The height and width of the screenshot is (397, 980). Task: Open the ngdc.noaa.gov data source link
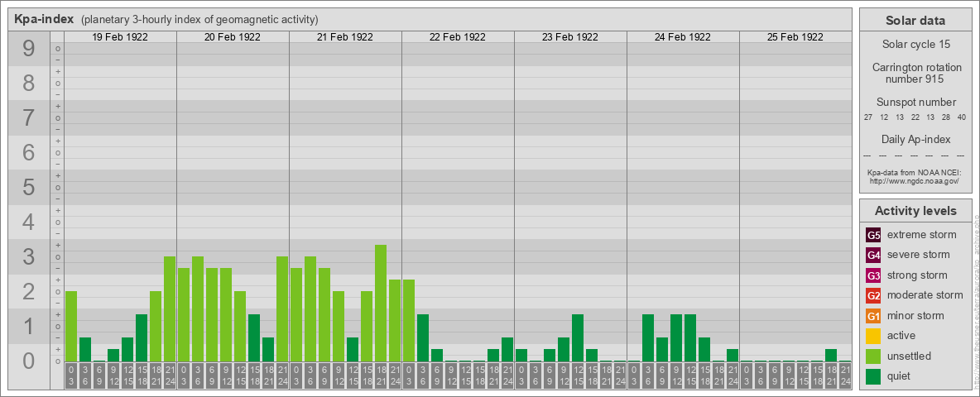click(x=916, y=180)
